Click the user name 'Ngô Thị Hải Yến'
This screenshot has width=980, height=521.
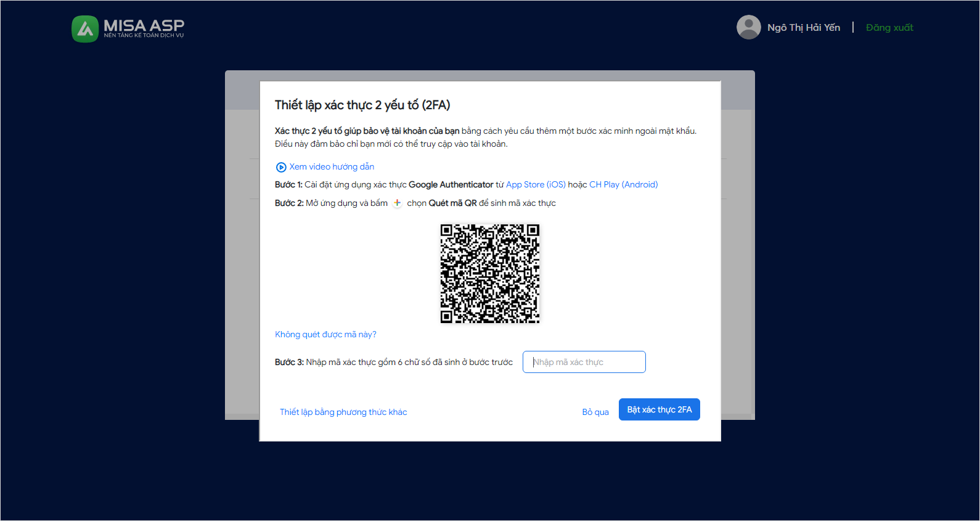804,27
